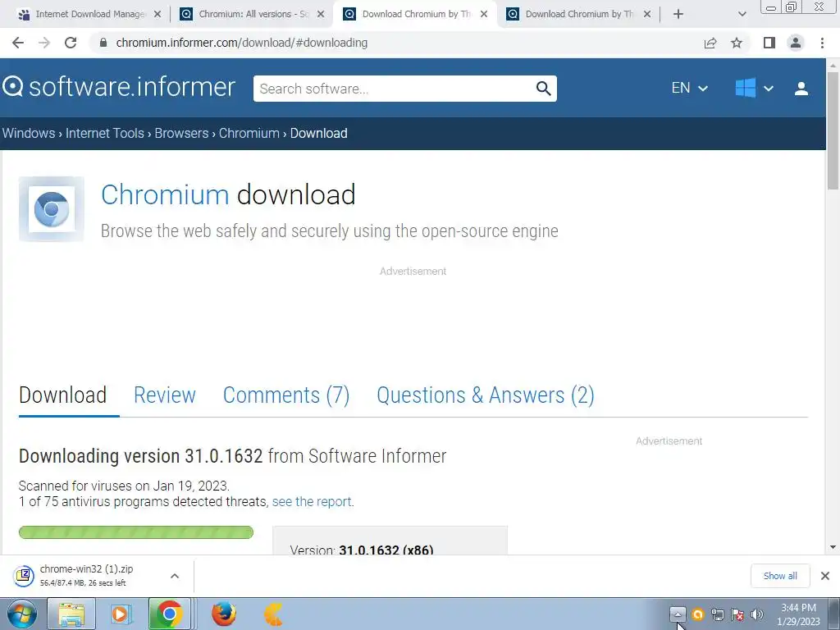Click the Show desktop strip
Image resolution: width=840 pixels, height=630 pixels.
click(x=834, y=614)
